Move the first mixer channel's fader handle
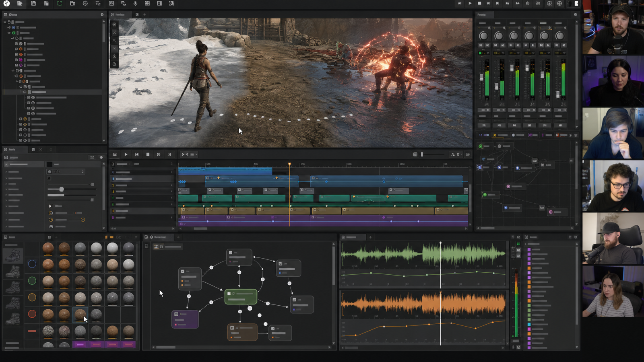This screenshot has width=644, height=362. 481,77
